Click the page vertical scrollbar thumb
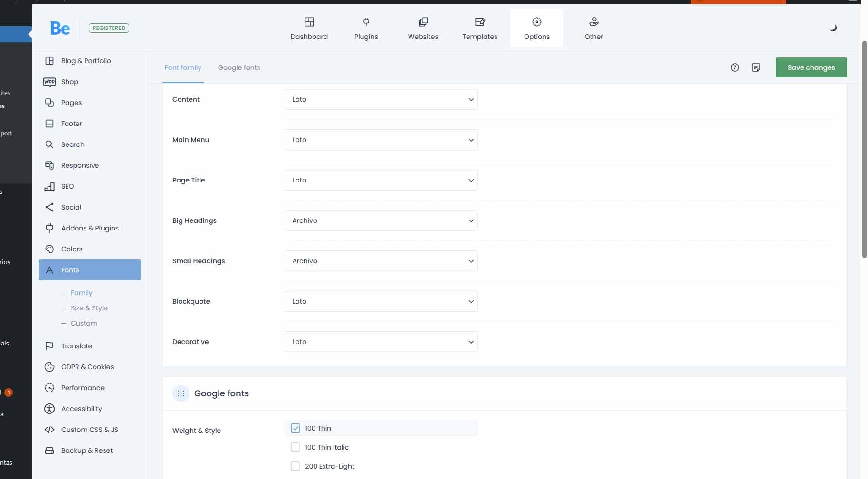Screen dimensions: 868x479 [x=864, y=150]
